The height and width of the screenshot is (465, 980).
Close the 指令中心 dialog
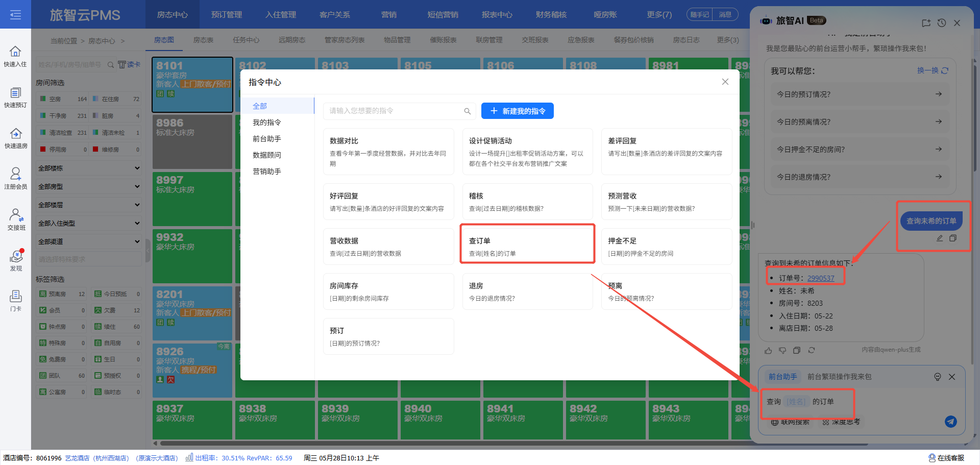tap(725, 82)
